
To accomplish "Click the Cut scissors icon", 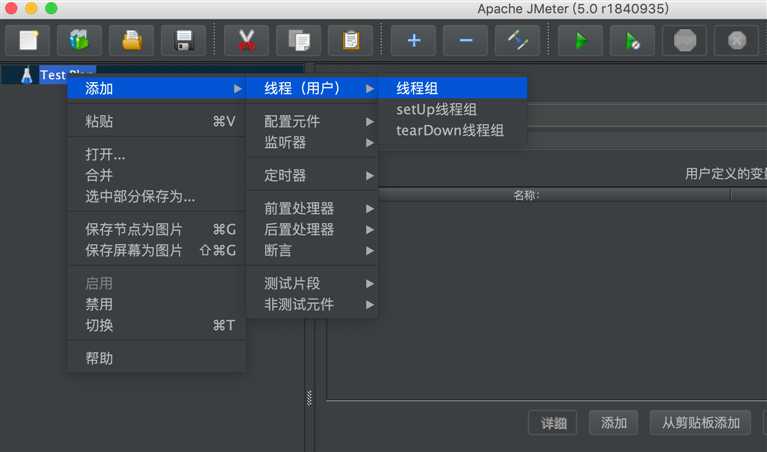I will [247, 40].
